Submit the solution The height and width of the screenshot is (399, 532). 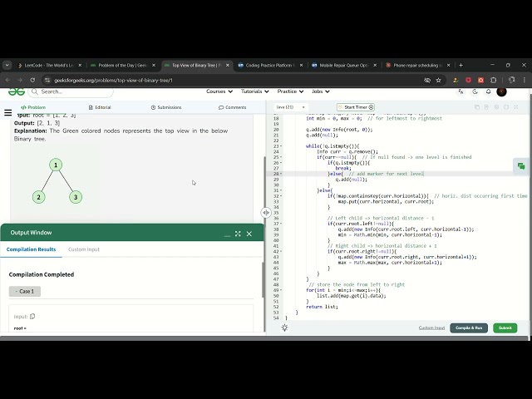(505, 328)
